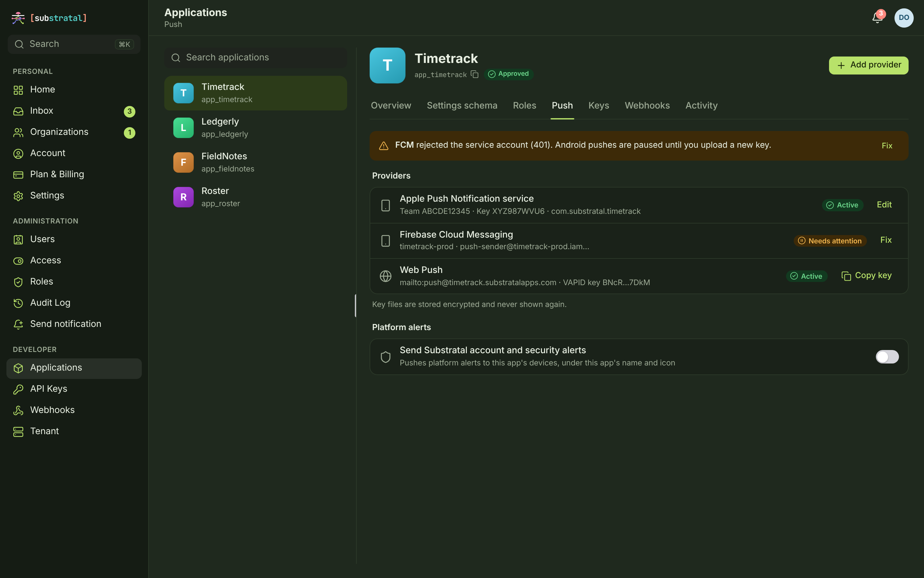Click the Needs attention status badge
924x578 pixels.
[830, 241]
